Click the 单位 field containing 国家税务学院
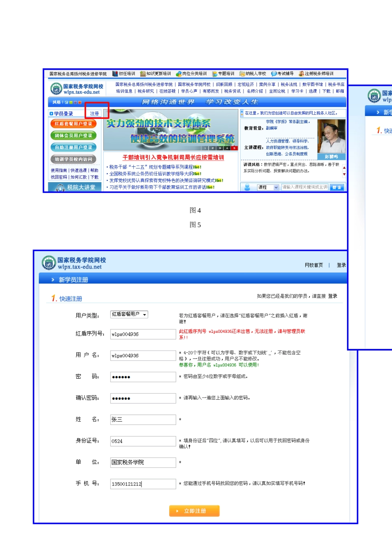Viewport: 392px width, 555px height. (143, 462)
